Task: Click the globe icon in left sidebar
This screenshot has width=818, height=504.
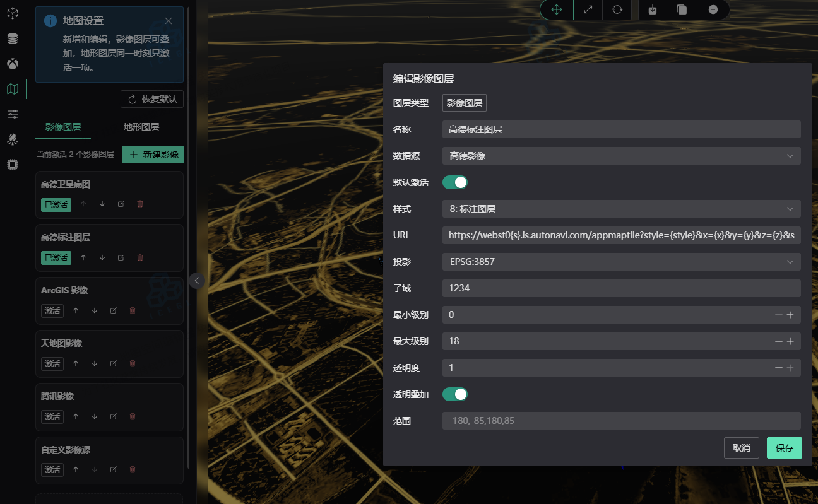Action: [x=13, y=63]
